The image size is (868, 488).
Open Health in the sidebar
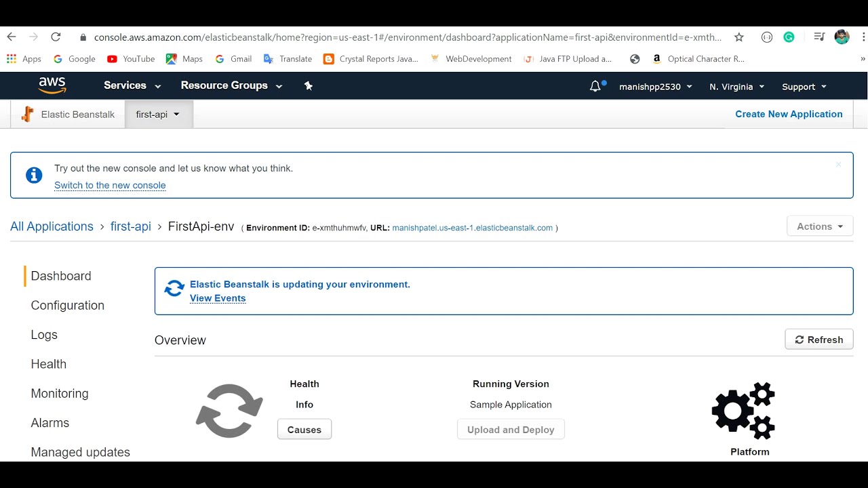49,364
